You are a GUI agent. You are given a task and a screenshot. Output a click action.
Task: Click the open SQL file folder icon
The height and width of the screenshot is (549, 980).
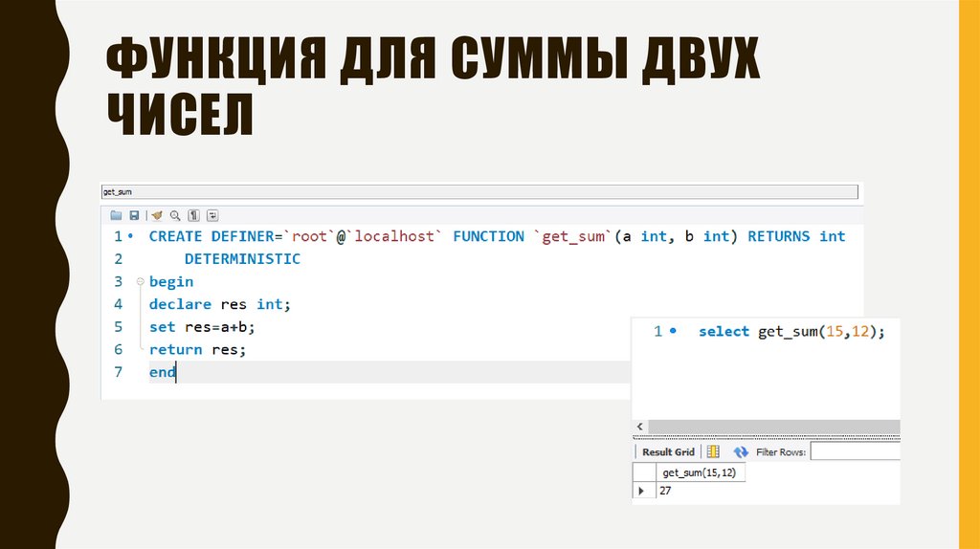[117, 215]
